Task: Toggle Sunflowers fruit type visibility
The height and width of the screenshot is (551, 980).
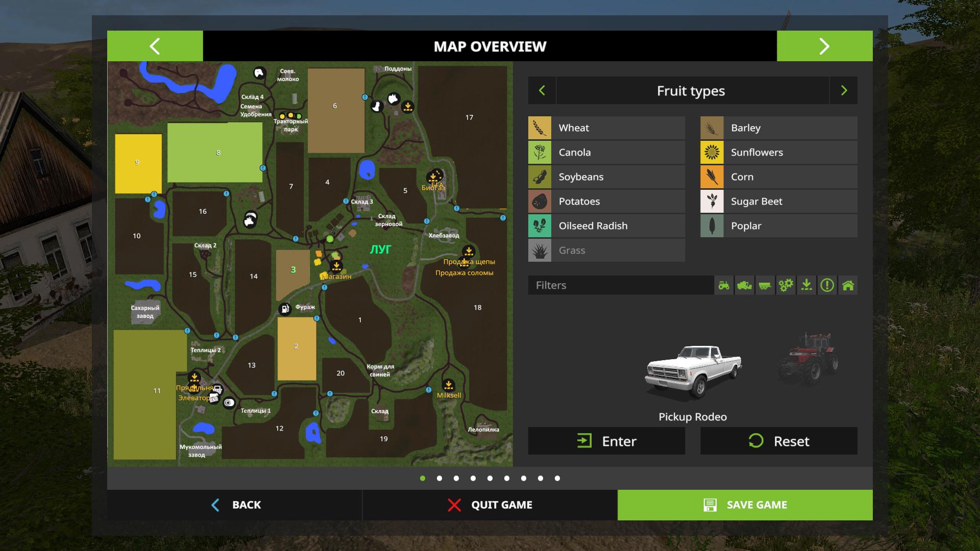Action: click(778, 153)
